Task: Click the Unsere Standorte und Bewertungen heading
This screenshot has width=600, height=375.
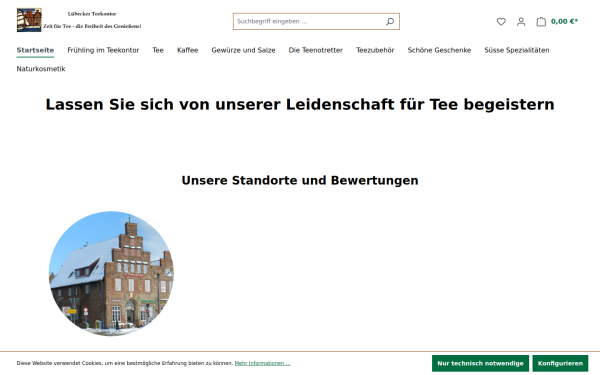Action: click(300, 180)
